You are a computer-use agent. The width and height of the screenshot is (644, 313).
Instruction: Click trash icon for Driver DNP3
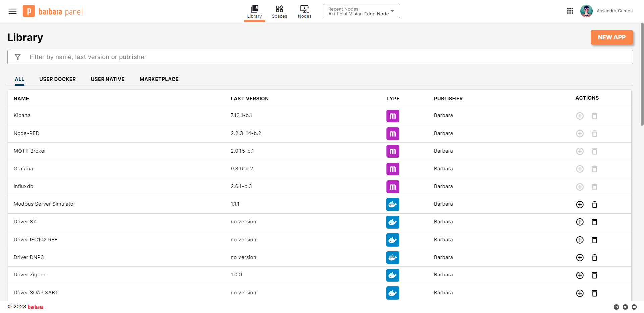pos(594,258)
